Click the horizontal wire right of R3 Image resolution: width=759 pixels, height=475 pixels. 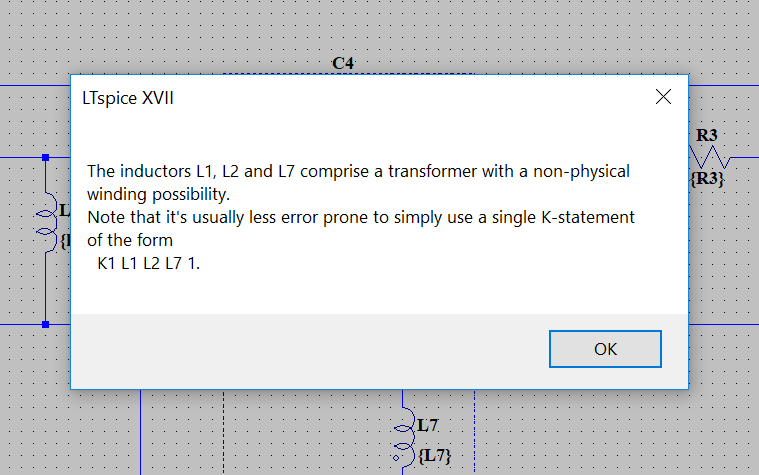(x=745, y=157)
